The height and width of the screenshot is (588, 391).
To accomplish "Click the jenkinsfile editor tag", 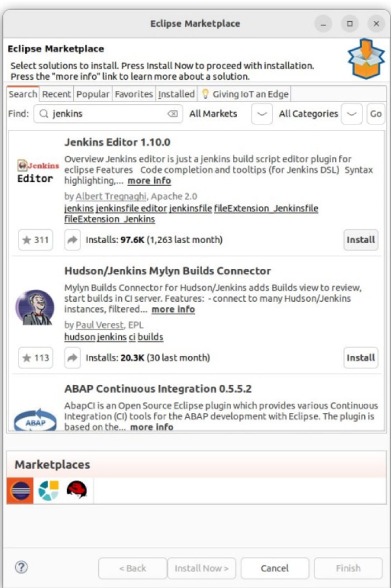I will [131, 208].
